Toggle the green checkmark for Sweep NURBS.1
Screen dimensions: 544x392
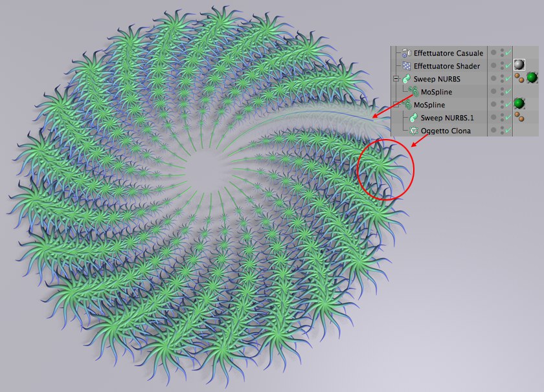pyautogui.click(x=508, y=117)
